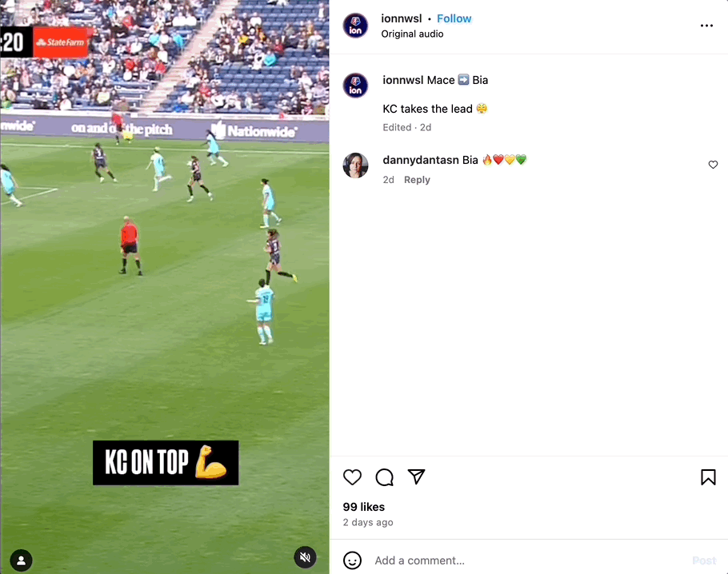Image resolution: width=728 pixels, height=574 pixels.
Task: Show tagged people icon on video
Action: coord(21,560)
